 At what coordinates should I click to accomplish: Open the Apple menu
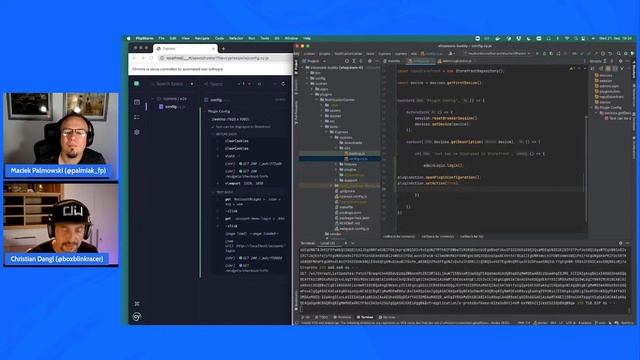click(129, 38)
